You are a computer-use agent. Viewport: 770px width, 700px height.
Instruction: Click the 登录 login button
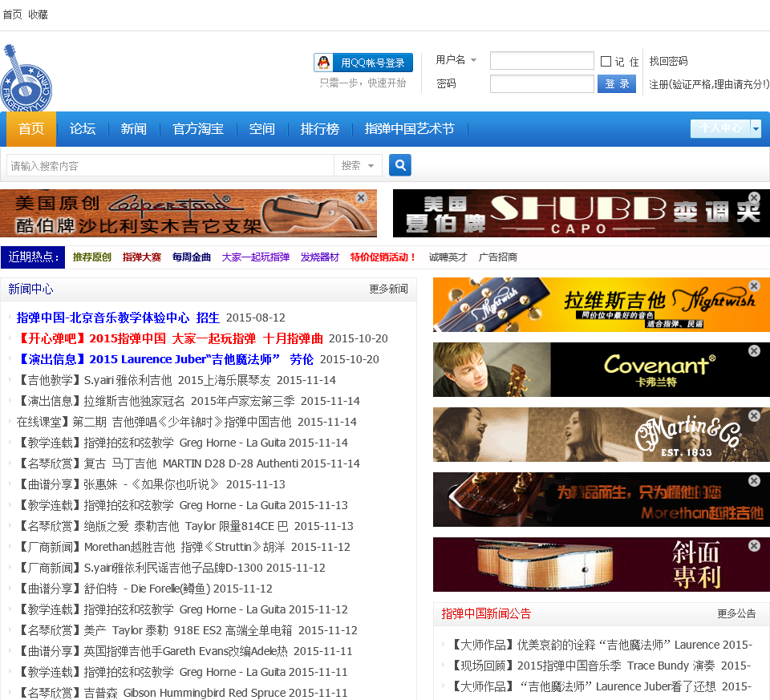coord(617,84)
